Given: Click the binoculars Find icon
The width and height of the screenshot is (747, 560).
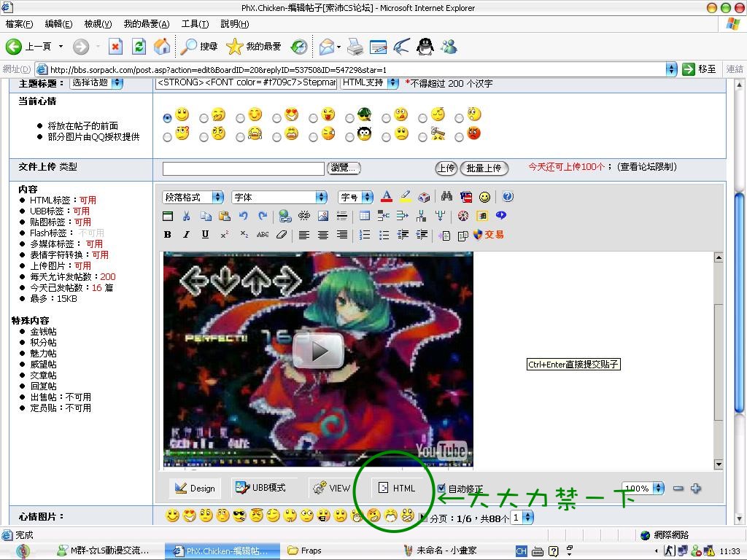Looking at the screenshot, I should (447, 197).
